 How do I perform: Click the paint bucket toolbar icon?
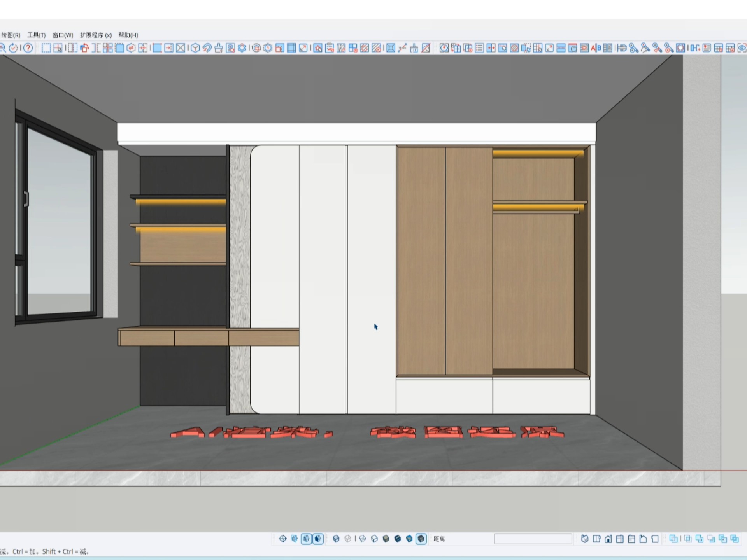point(219,48)
